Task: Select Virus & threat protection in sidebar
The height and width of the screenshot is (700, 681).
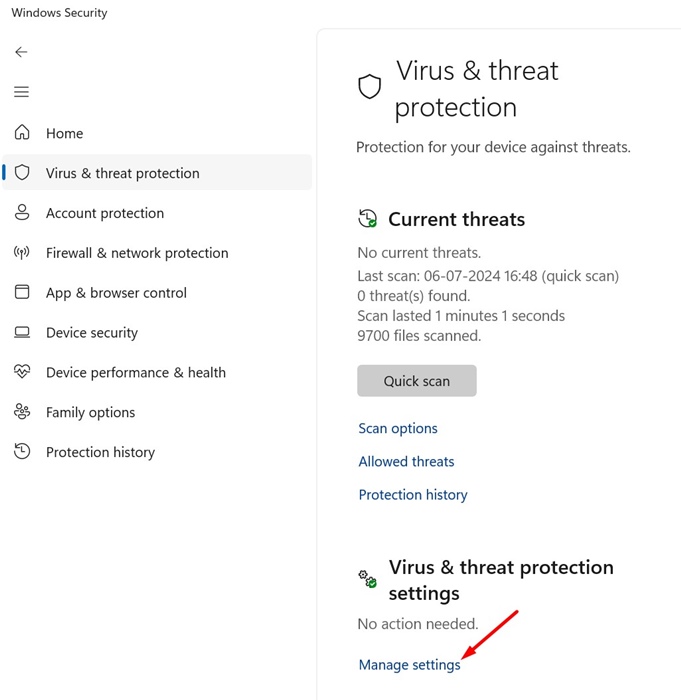Action: (122, 173)
